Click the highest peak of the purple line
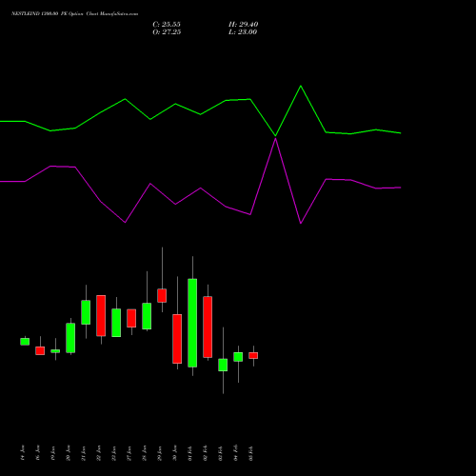The height and width of the screenshot is (476, 476). [x=275, y=138]
